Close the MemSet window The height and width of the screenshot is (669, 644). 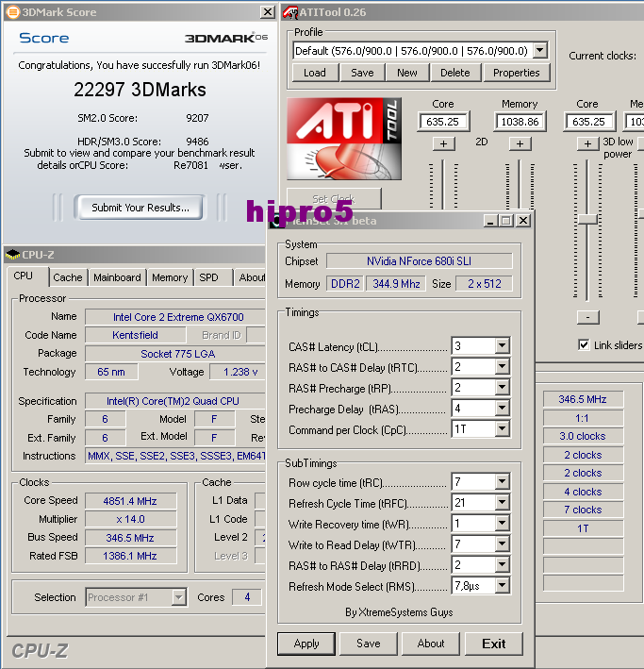click(523, 221)
